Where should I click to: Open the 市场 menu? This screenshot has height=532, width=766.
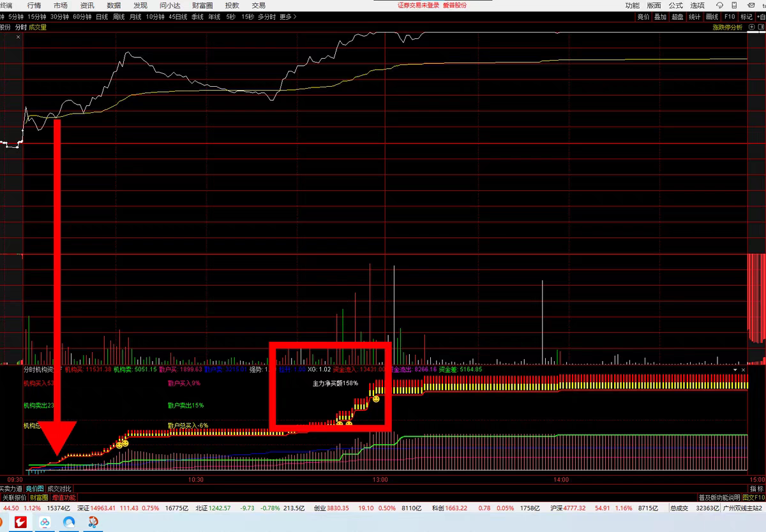pyautogui.click(x=61, y=5)
